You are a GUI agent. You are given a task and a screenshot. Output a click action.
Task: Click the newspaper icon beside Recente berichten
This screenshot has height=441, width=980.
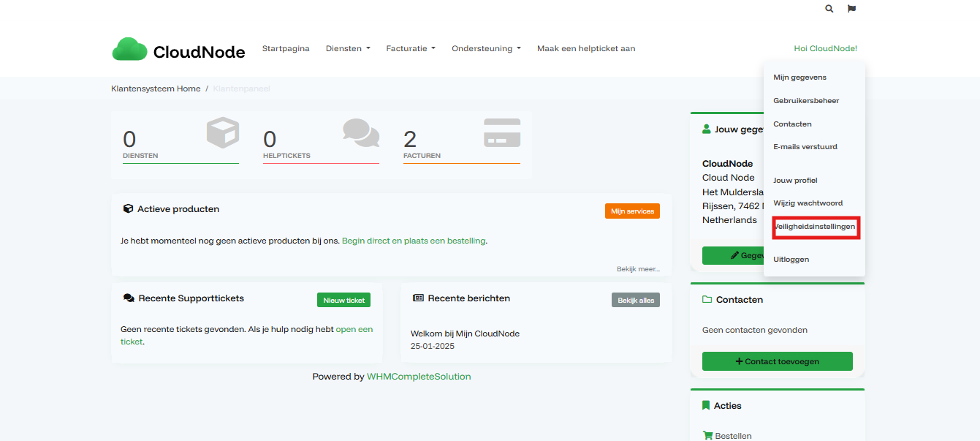pyautogui.click(x=418, y=298)
